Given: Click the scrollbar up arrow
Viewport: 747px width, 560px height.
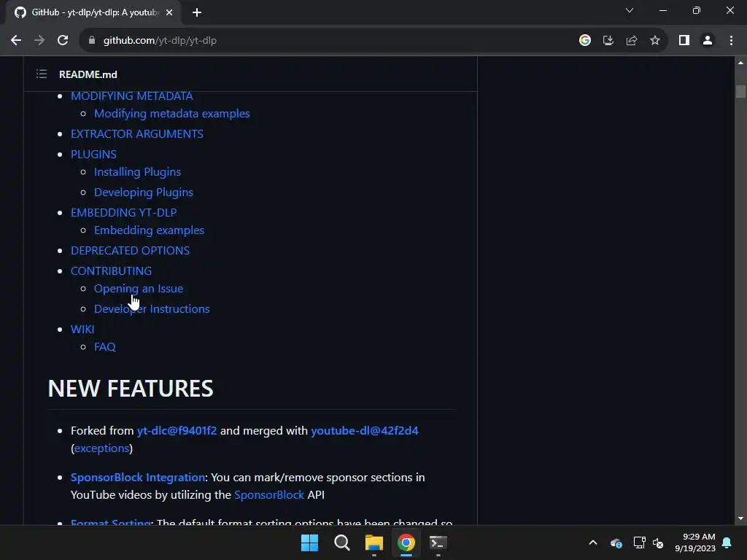Looking at the screenshot, I should 740,63.
